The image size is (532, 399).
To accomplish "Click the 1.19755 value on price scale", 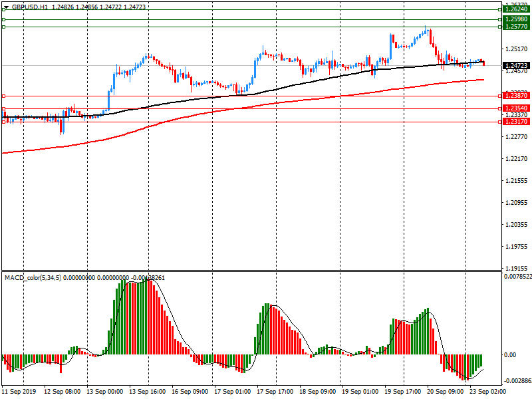I will pyautogui.click(x=517, y=247).
